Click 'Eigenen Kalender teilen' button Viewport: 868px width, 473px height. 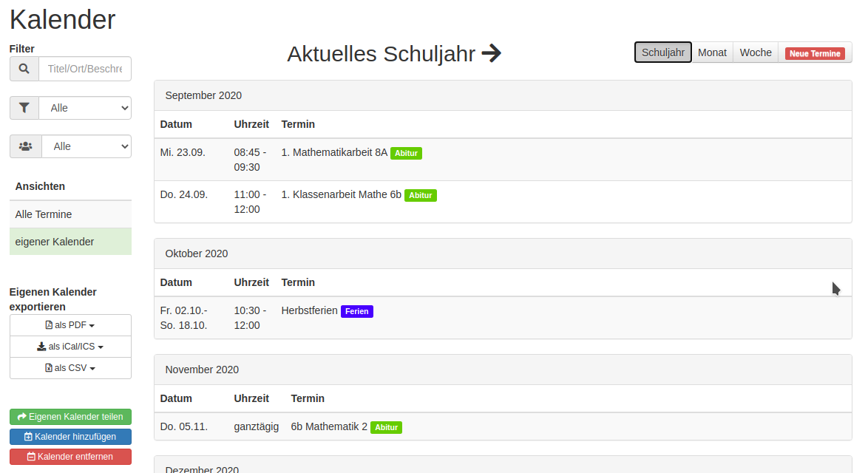pos(70,417)
